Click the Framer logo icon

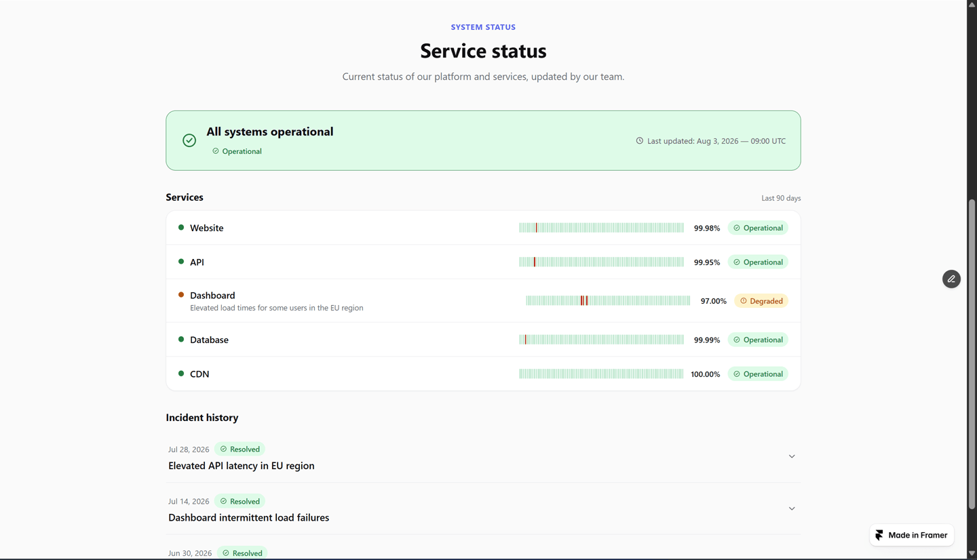[x=879, y=535]
